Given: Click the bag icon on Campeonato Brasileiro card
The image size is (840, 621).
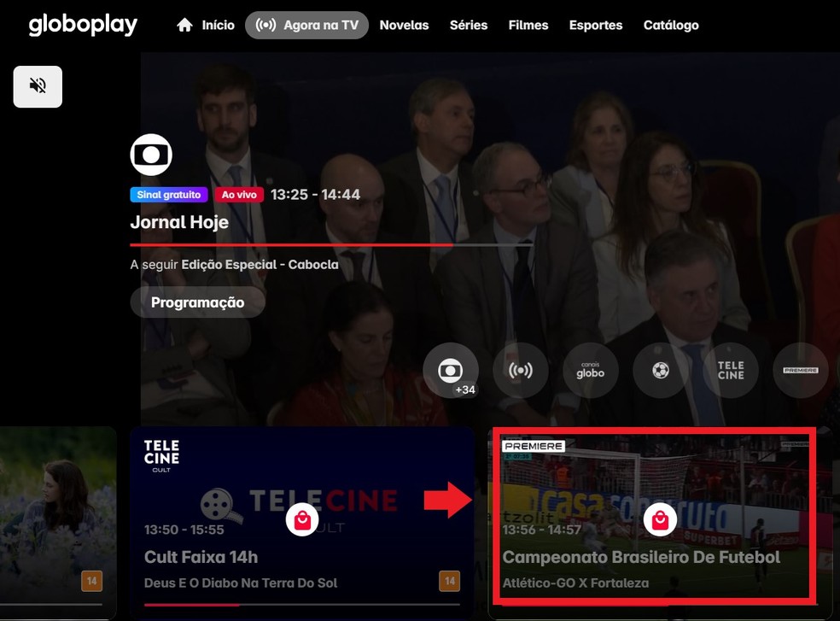Looking at the screenshot, I should [x=660, y=519].
